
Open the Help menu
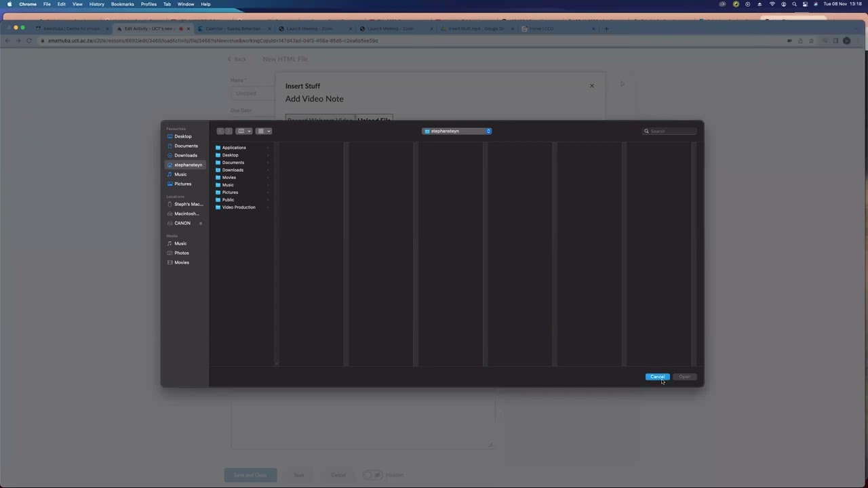(x=205, y=4)
